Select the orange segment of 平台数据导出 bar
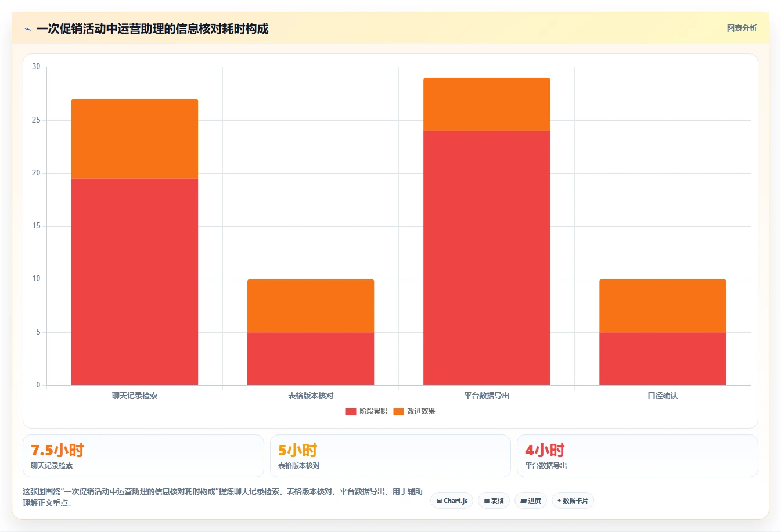The width and height of the screenshot is (781, 532). coord(487,105)
